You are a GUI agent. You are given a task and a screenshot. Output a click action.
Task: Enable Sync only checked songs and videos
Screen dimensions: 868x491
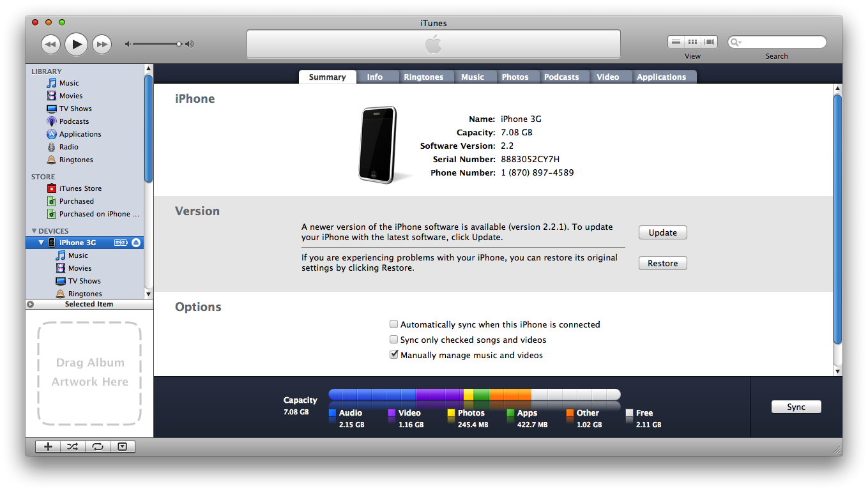point(394,340)
